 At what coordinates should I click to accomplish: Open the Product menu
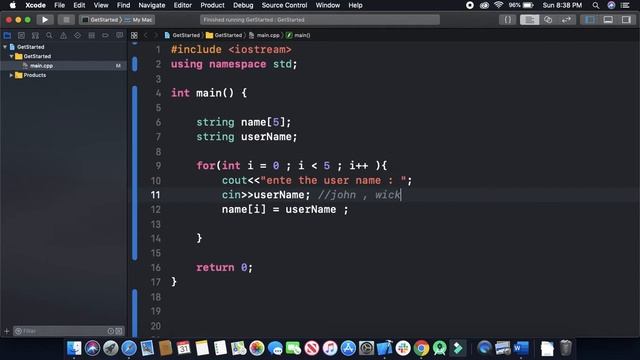click(212, 5)
